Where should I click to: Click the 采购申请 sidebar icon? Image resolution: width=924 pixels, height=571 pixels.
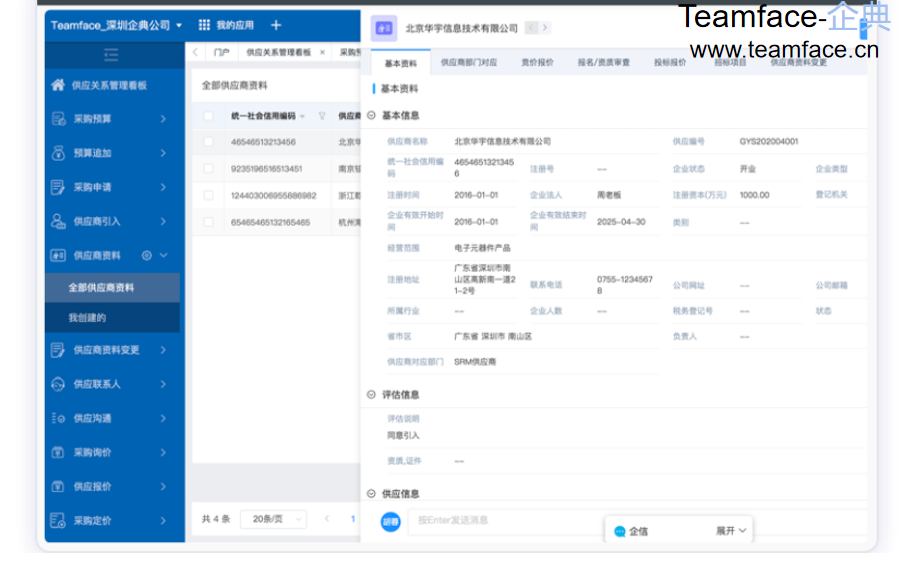pyautogui.click(x=58, y=187)
